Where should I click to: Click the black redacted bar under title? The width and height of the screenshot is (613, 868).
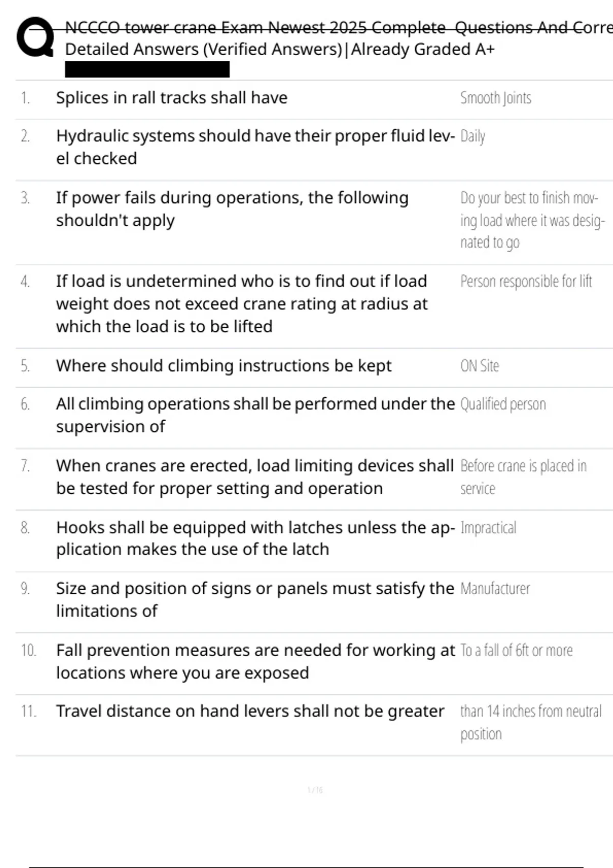coord(147,69)
